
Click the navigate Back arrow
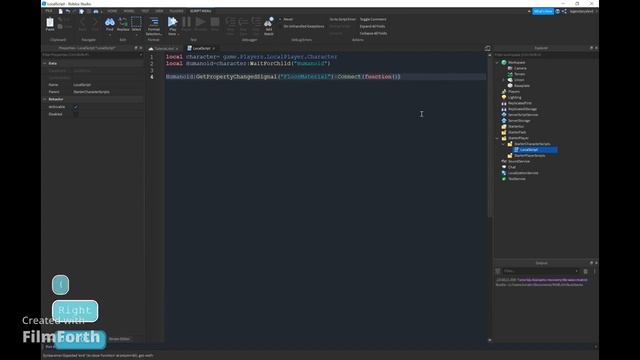[82, 22]
